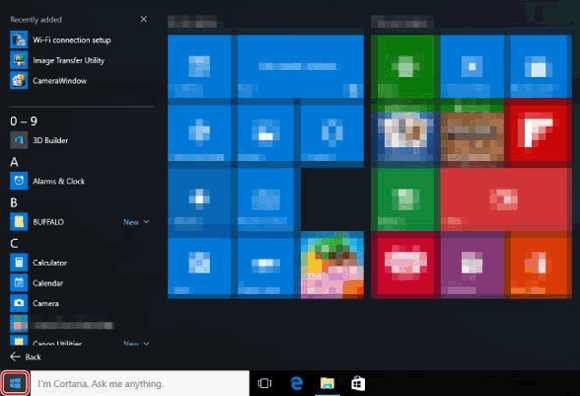This screenshot has height=396, width=580.
Task: Click the red Flipboard tile
Action: [539, 131]
